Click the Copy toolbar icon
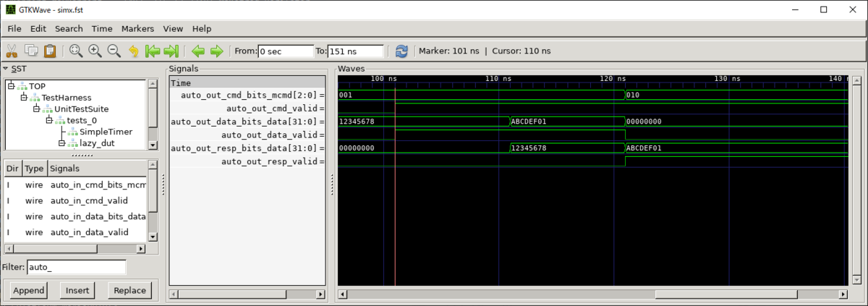868x306 pixels. 31,51
